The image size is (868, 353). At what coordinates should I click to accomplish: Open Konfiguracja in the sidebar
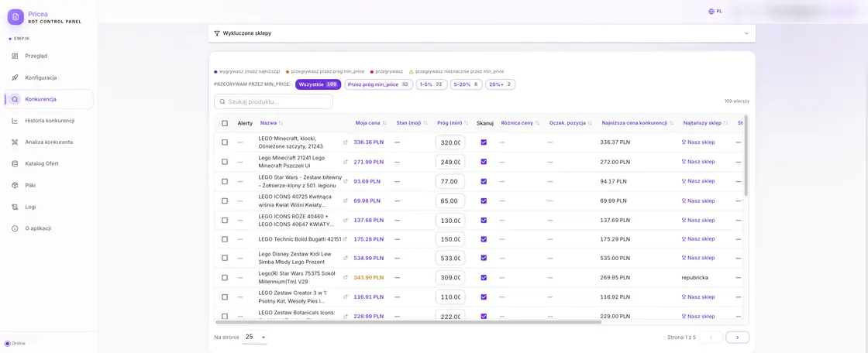point(41,77)
